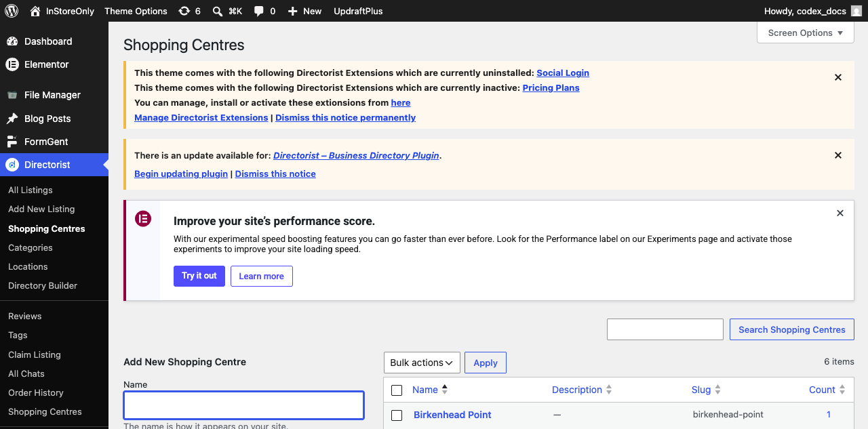Viewport: 868px width, 429px height.
Task: Click the Search Shopping Centres button
Action: (x=792, y=329)
